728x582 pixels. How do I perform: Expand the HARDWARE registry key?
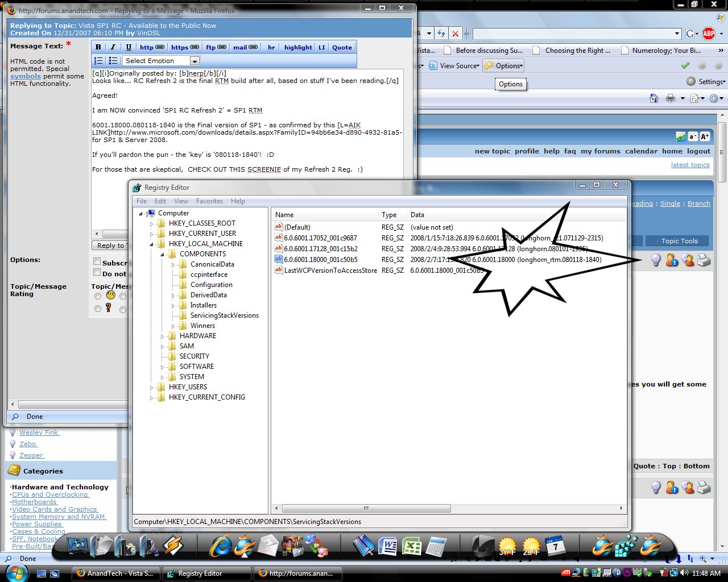pyautogui.click(x=163, y=336)
